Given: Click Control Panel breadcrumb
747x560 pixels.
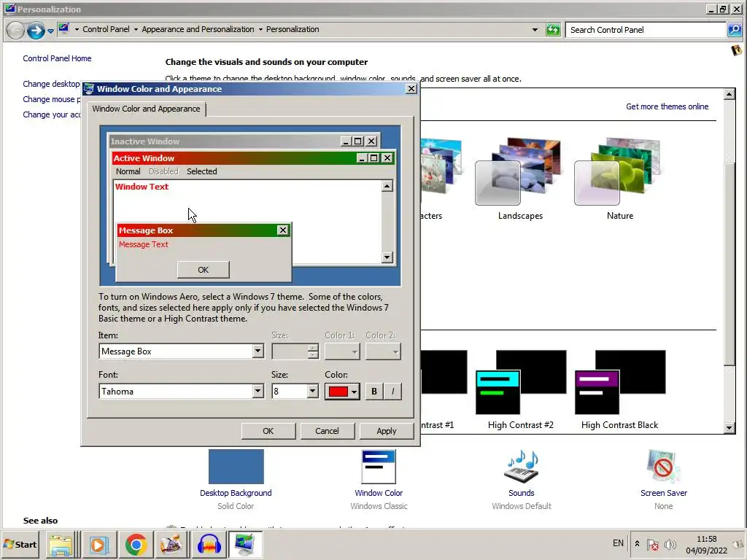Looking at the screenshot, I should (106, 29).
